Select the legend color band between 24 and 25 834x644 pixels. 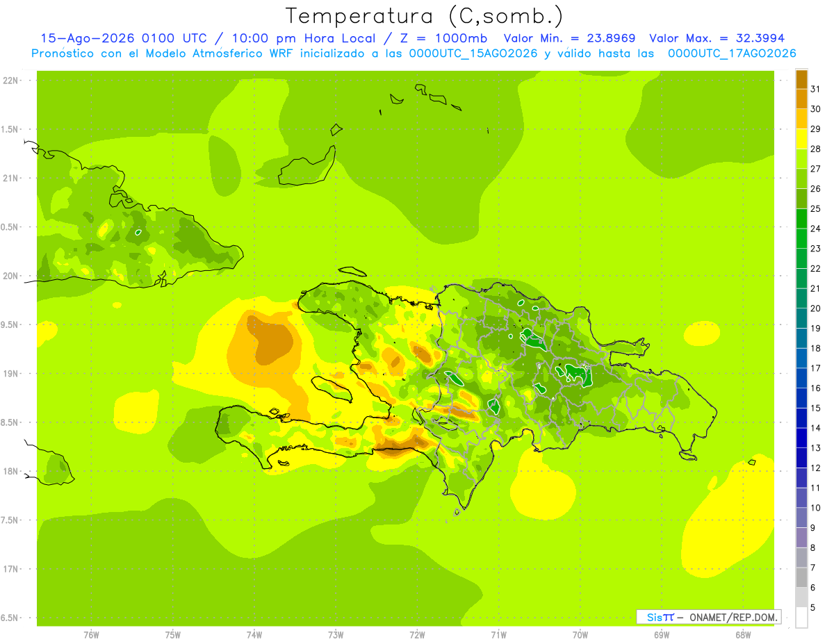(801, 218)
